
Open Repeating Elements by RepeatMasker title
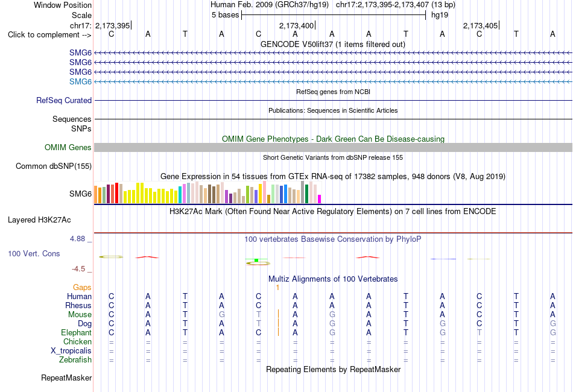point(333,369)
